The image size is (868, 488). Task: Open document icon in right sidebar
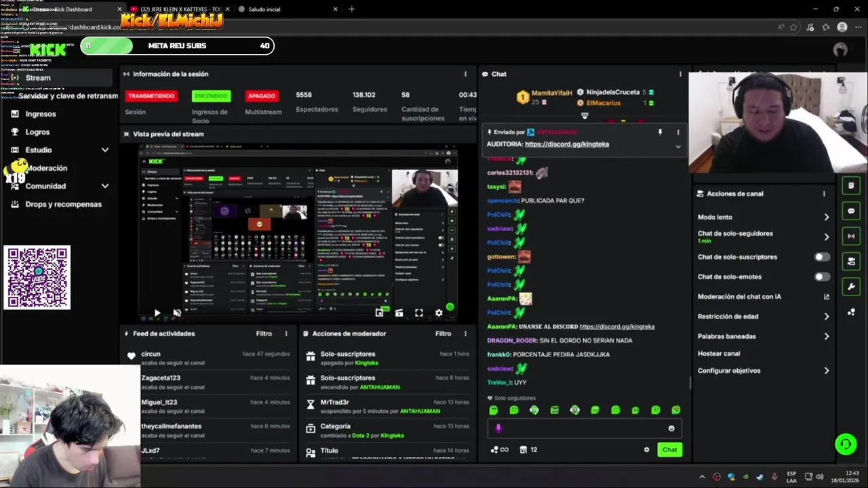click(851, 186)
